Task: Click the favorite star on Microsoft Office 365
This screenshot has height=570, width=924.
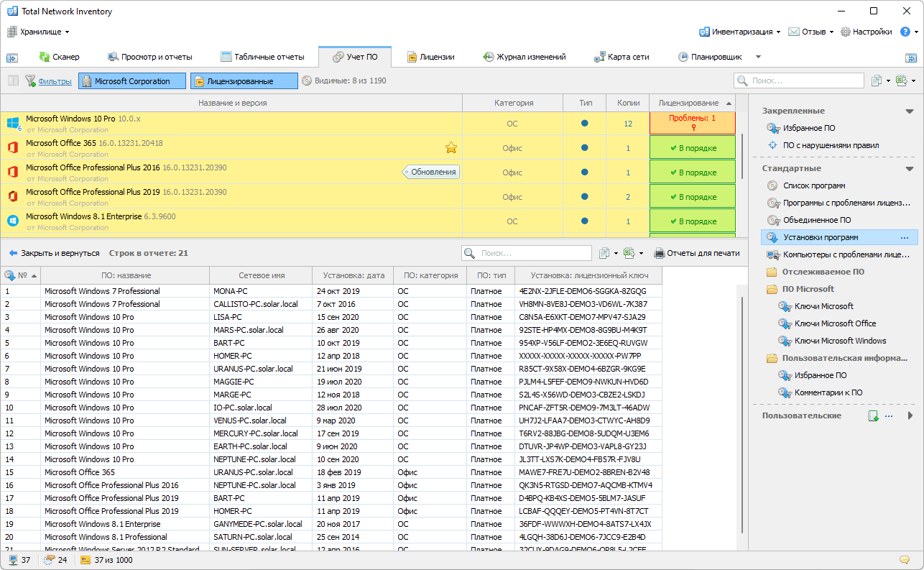Action: (x=451, y=148)
